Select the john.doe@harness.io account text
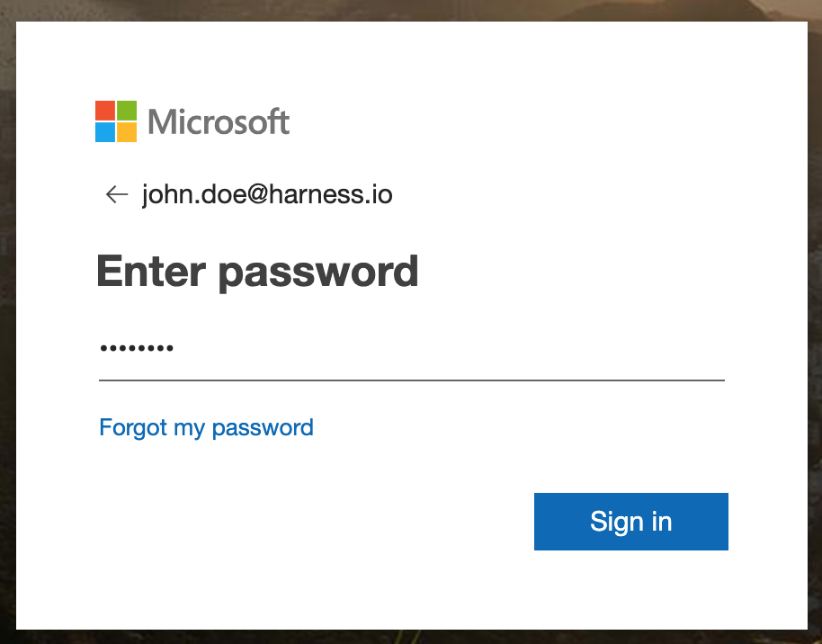This screenshot has height=644, width=822. 267,194
